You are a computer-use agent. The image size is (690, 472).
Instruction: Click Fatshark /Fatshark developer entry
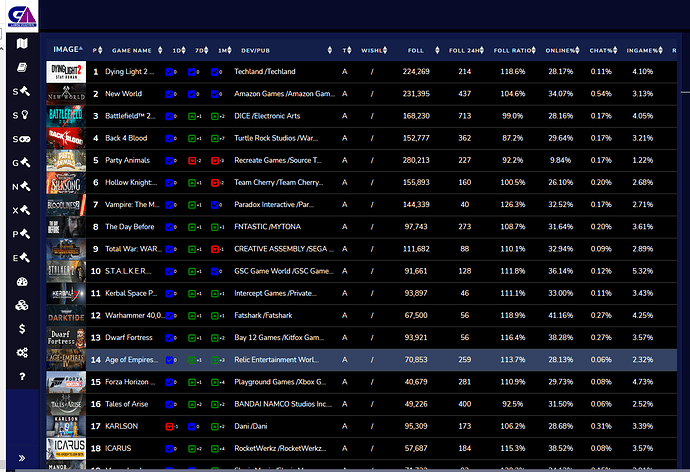[x=263, y=315]
